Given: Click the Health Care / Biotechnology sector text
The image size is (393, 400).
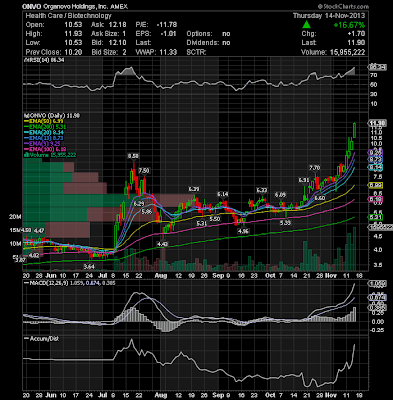Looking at the screenshot, I should point(69,16).
